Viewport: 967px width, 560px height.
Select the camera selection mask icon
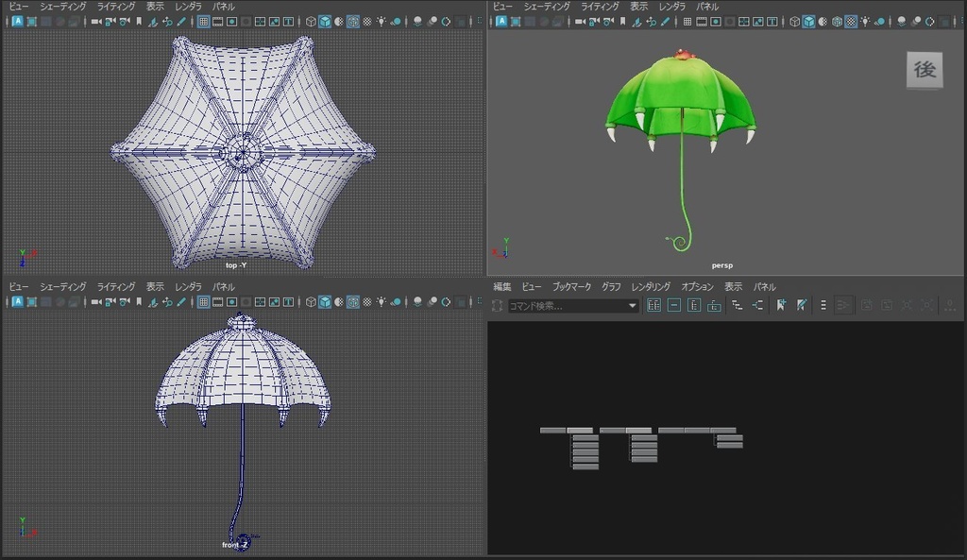coord(578,21)
